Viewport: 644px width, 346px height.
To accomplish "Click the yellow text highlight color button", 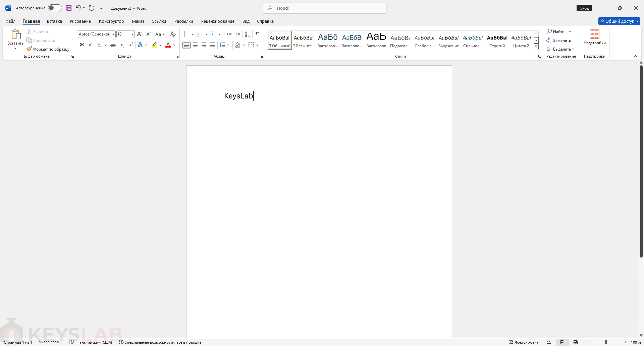I will click(154, 45).
